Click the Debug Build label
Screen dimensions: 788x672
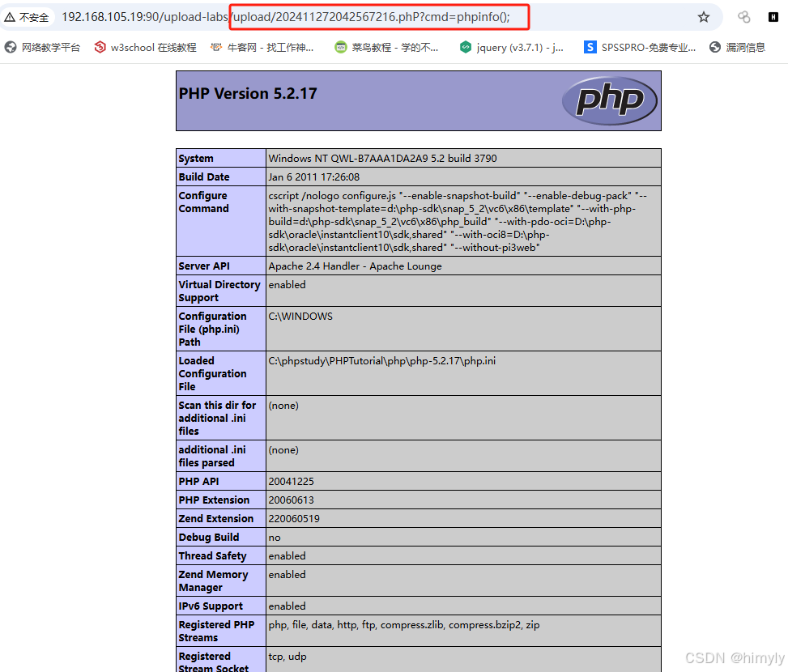pyautogui.click(x=209, y=537)
